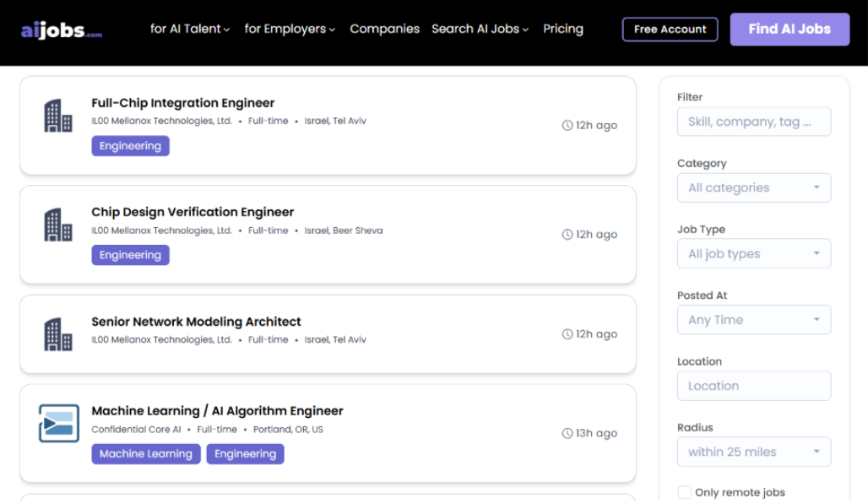Viewport: 868px width, 504px height.
Task: Expand the Search AI Jobs menu
Action: [480, 29]
